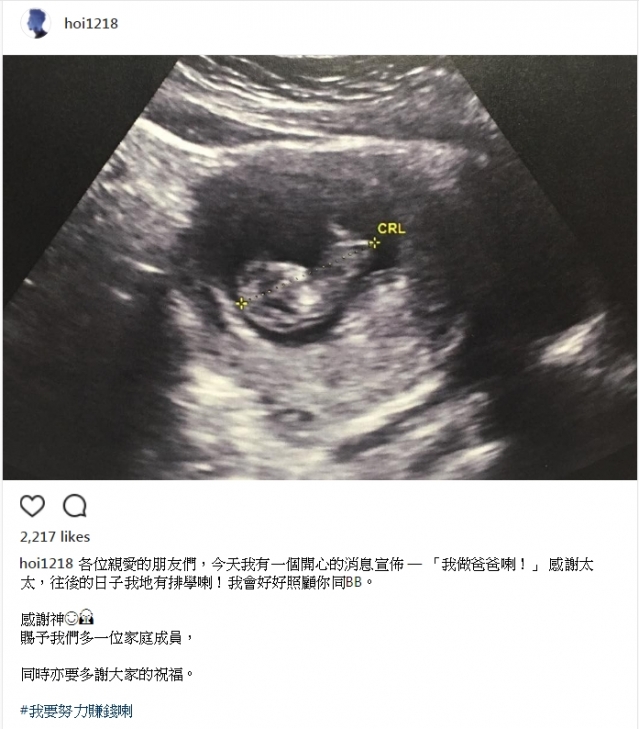View the 2,217 likes list
The width and height of the screenshot is (639, 729).
pos(55,537)
